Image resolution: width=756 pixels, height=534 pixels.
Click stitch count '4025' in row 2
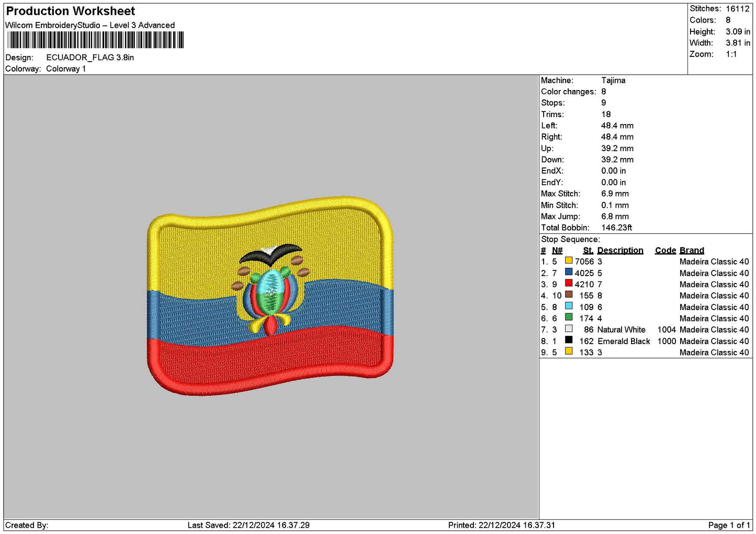[584, 274]
